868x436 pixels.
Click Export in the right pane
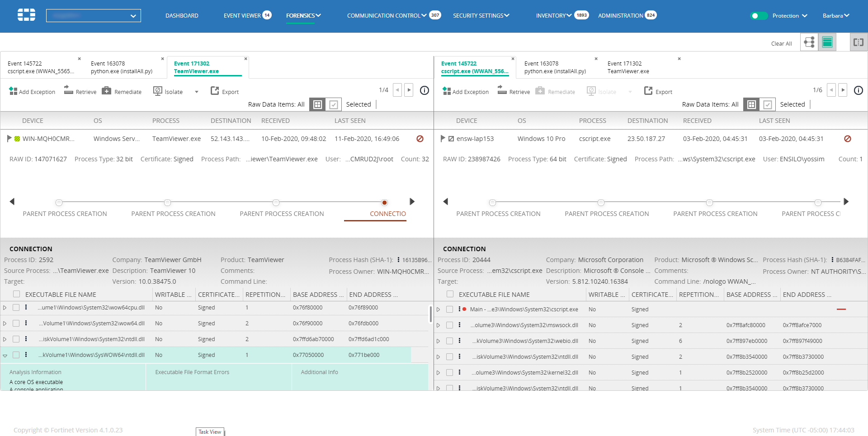click(658, 91)
